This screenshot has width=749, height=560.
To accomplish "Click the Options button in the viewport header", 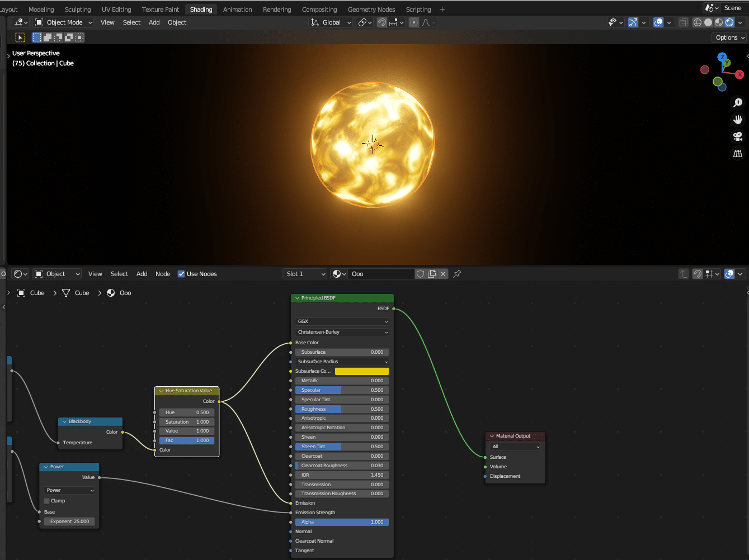I will click(728, 37).
